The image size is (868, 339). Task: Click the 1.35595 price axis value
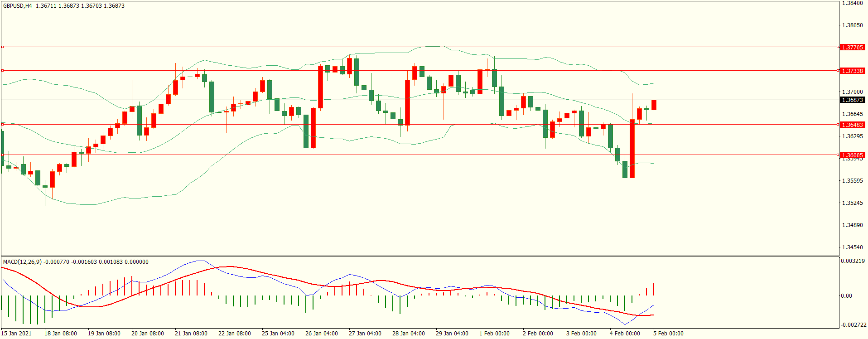tap(852, 181)
